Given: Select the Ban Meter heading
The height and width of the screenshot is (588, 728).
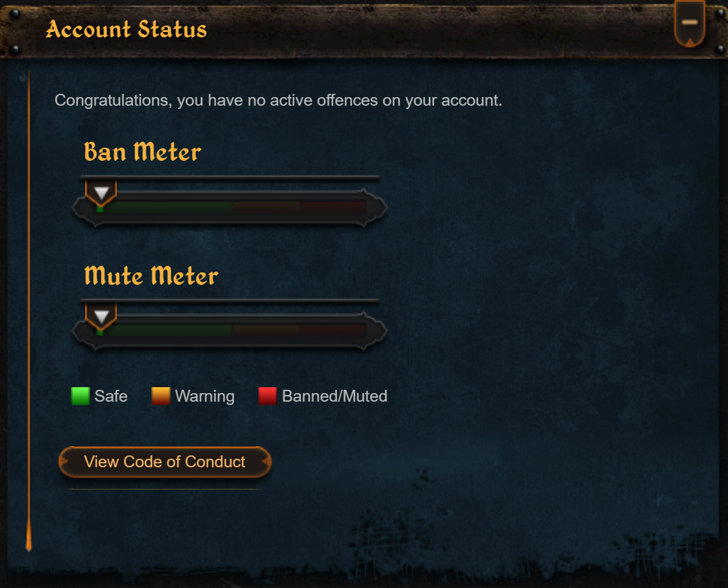Looking at the screenshot, I should coord(142,152).
